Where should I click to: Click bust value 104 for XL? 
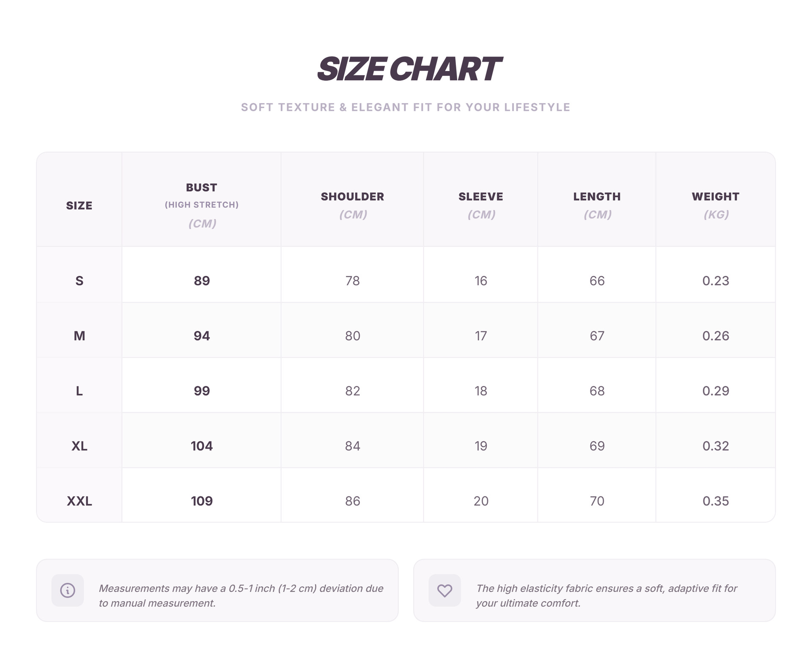[x=202, y=446]
